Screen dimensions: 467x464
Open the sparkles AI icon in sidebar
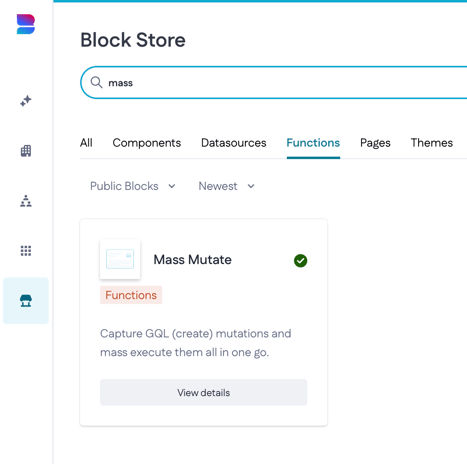[26, 101]
